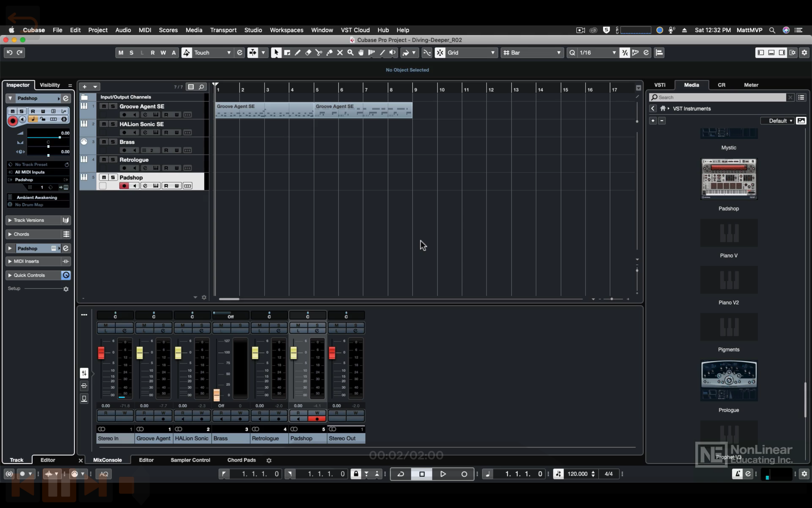The height and width of the screenshot is (508, 812).
Task: Toggle the transport Cycle loop button
Action: pyautogui.click(x=401, y=474)
